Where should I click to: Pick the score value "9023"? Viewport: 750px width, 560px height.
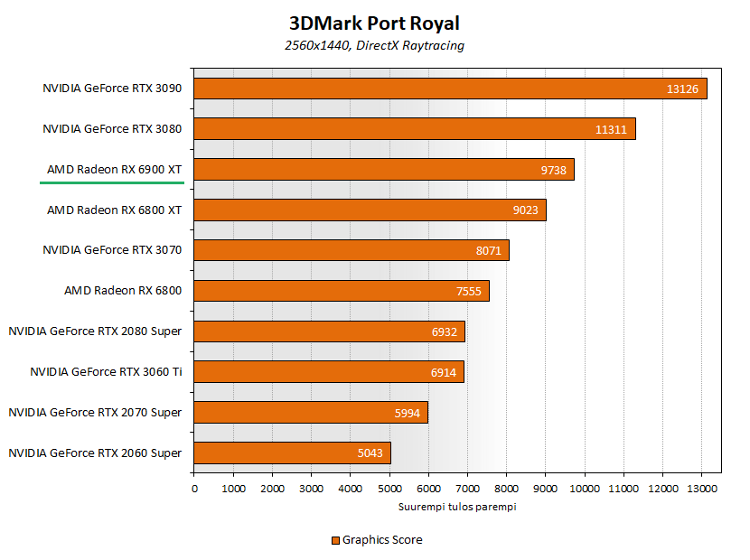click(x=526, y=210)
